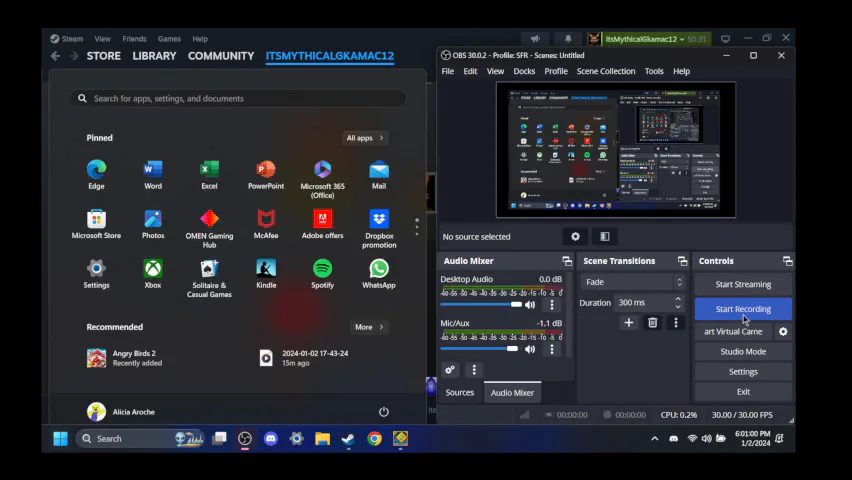Image resolution: width=852 pixels, height=480 pixels.
Task: Switch to Sources tab in OBS
Action: pyautogui.click(x=460, y=392)
